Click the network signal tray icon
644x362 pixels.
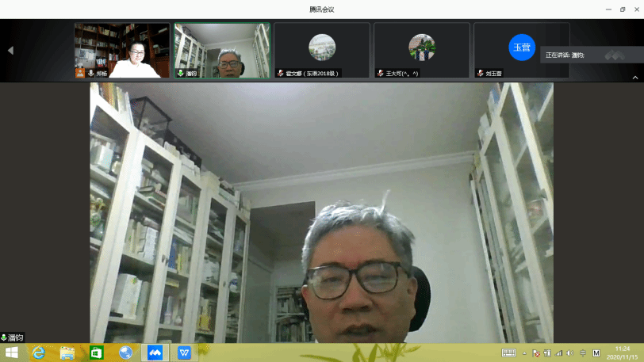point(559,353)
